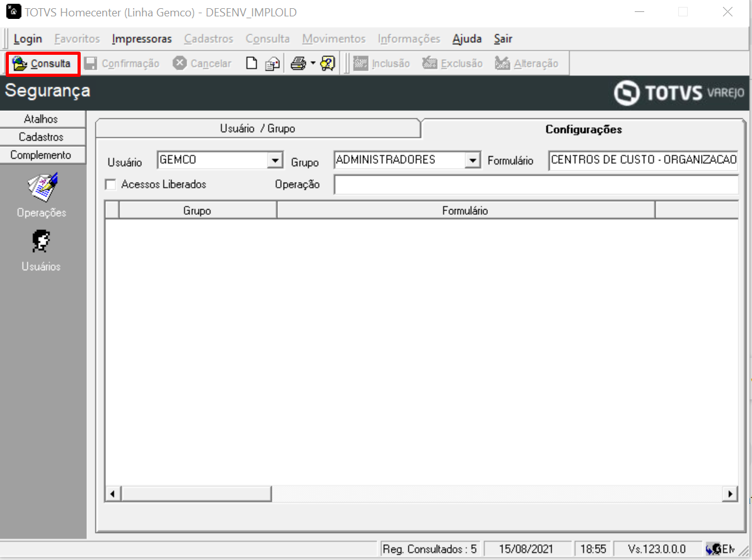
Task: Open the printer dropdown arrow
Action: point(313,63)
